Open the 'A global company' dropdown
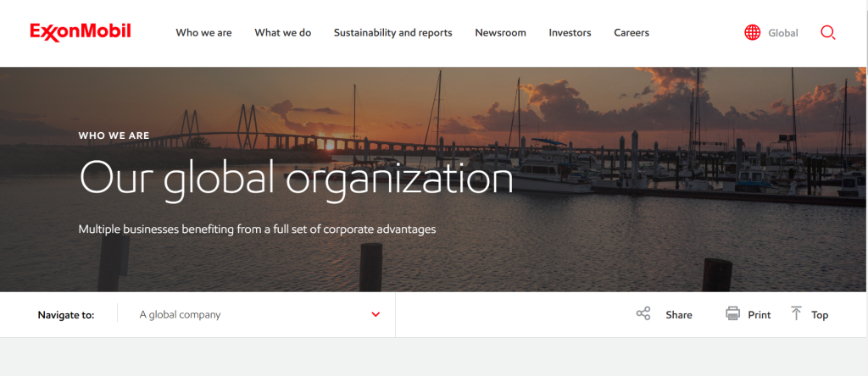 [180, 315]
